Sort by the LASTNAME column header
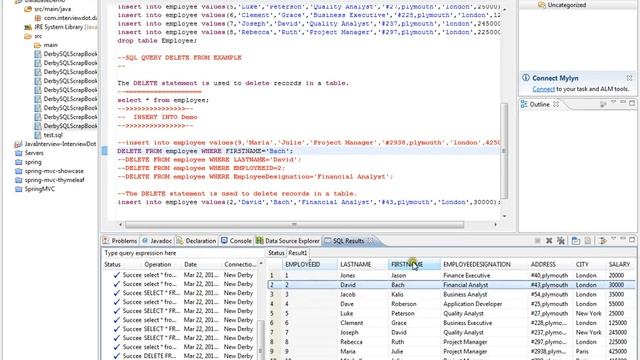640x360 pixels. 356,264
